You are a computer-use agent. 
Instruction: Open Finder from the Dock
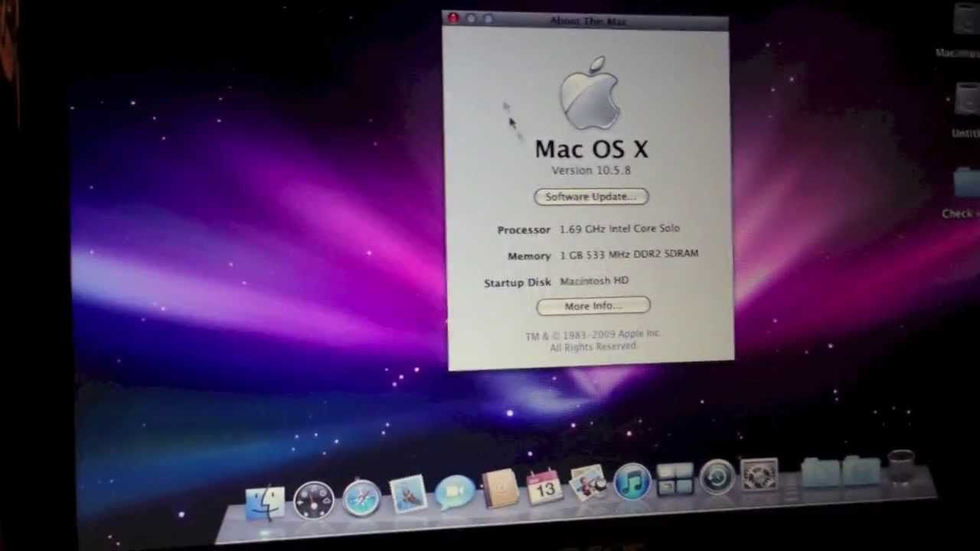point(266,503)
